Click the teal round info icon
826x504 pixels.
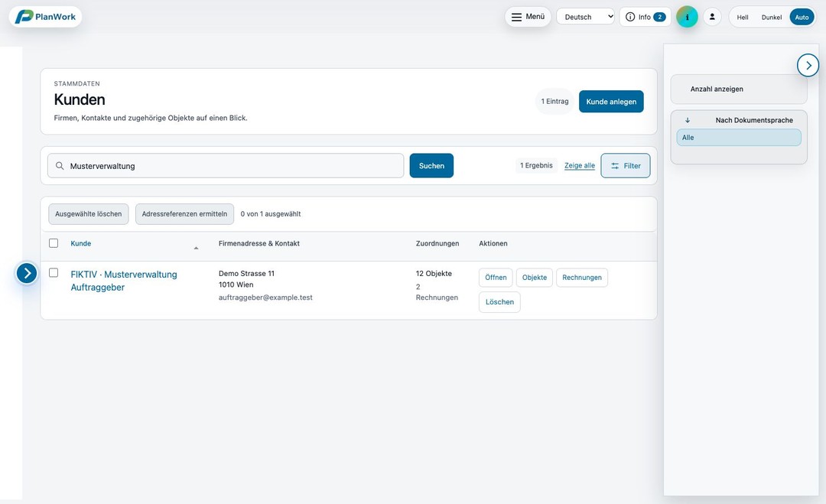[x=687, y=17]
